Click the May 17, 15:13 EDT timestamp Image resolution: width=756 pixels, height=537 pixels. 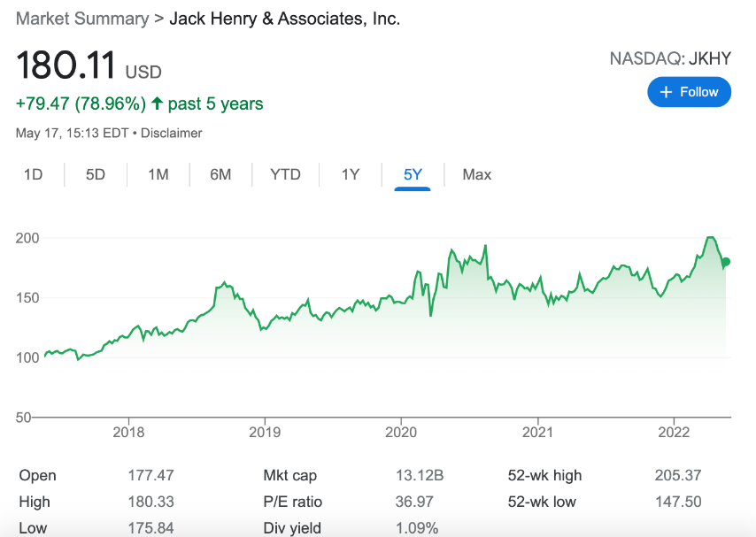pos(72,133)
